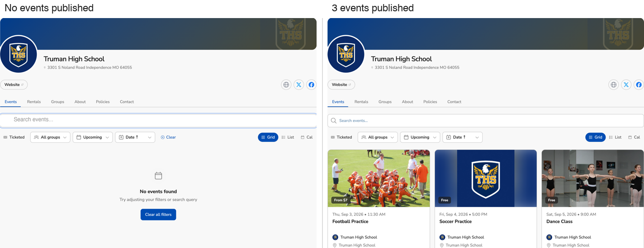Toggle Ticketed filter in right panel
644x248 pixels.
coord(341,137)
